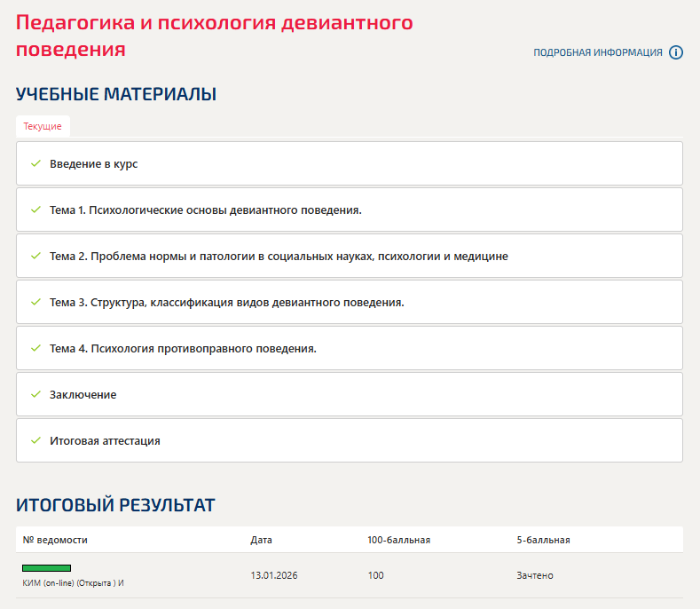Click the checkmark icon beside Заключение
Viewport: 700px width, 609px height.
35,394
